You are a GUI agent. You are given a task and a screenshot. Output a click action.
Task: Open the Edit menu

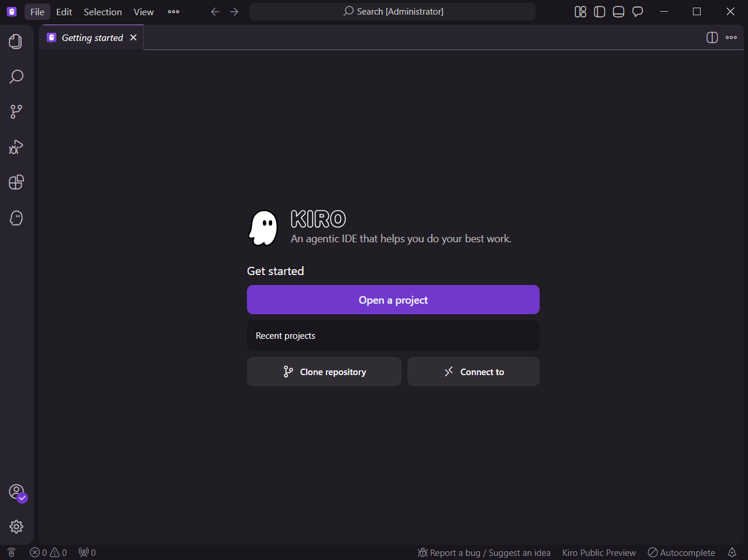64,12
